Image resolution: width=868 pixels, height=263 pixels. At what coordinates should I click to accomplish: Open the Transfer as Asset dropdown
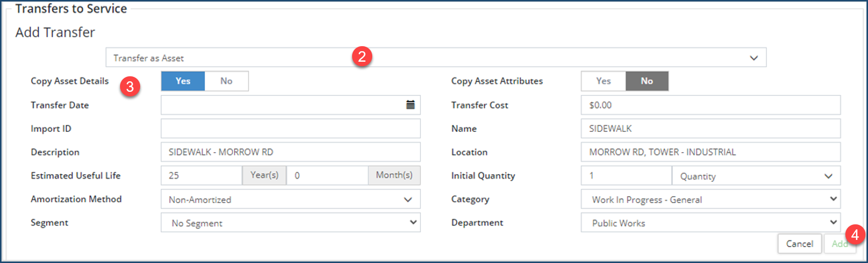pos(436,58)
